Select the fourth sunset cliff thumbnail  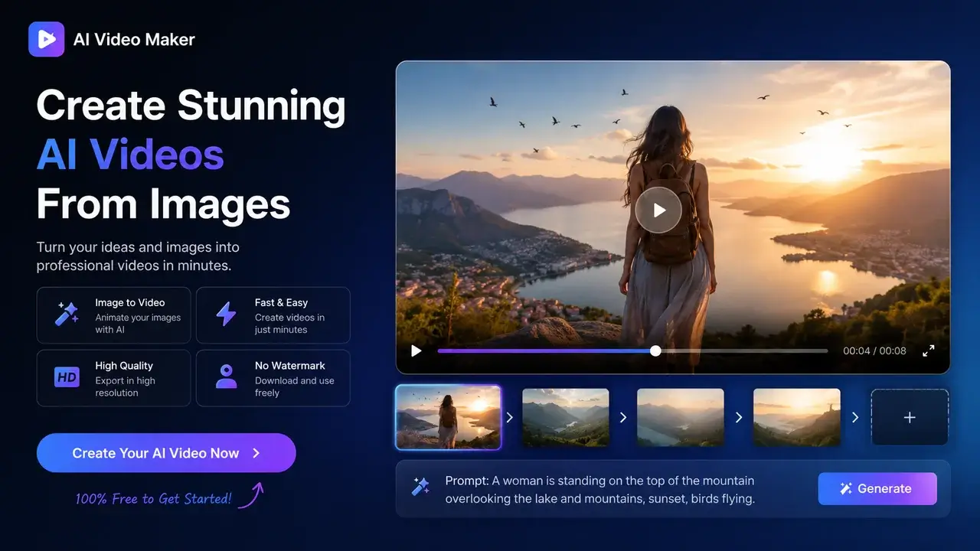tap(797, 417)
